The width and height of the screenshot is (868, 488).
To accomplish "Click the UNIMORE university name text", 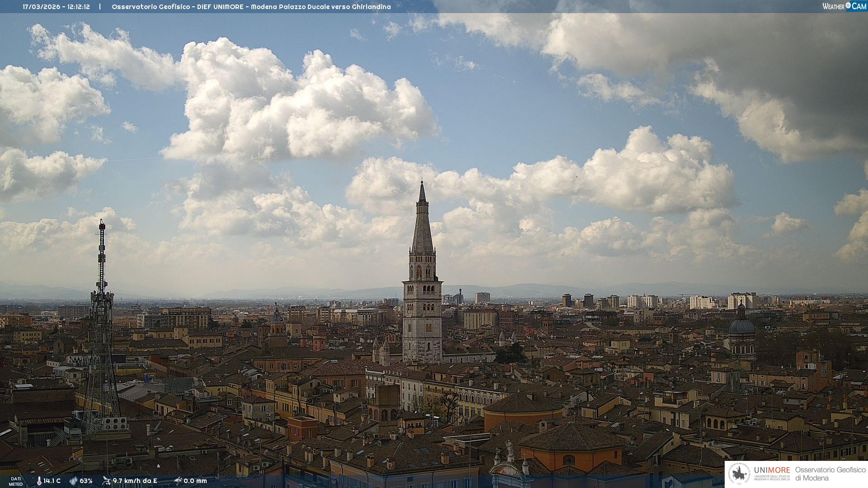I will click(772, 470).
